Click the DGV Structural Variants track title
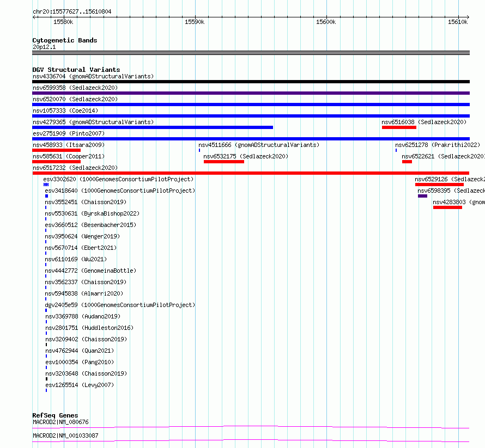Image resolution: width=485 pixels, height=448 pixels. (x=76, y=70)
